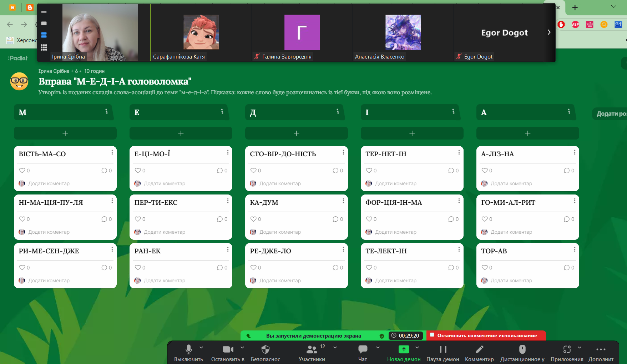Add comment on КА-ДУМ post
The width and height of the screenshot is (627, 364).
point(280,232)
